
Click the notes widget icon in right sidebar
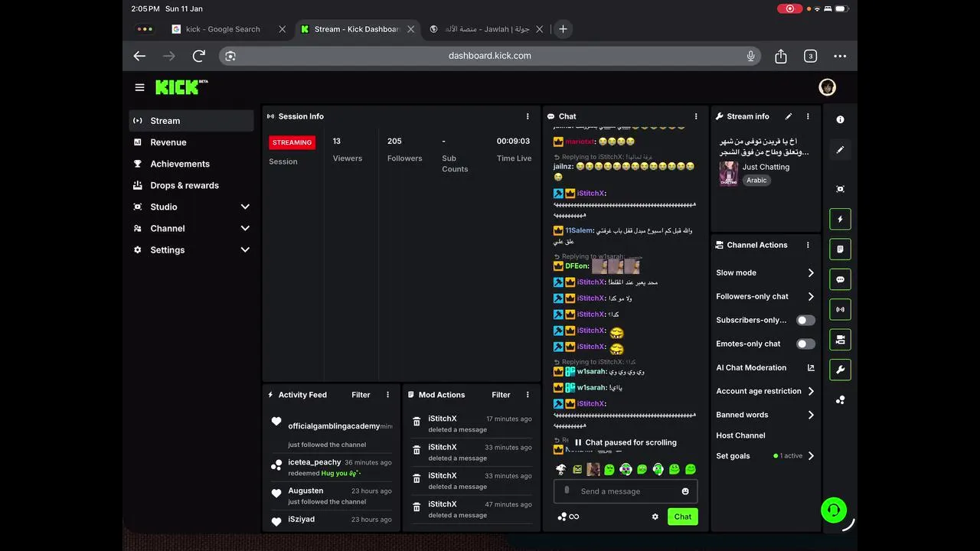[x=840, y=249]
